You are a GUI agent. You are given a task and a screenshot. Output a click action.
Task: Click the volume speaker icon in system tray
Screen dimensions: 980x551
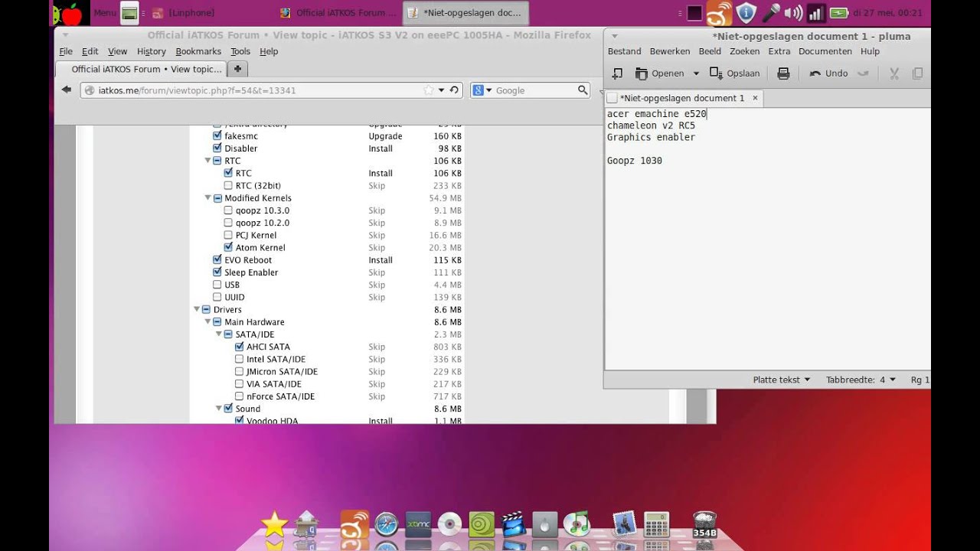click(794, 13)
